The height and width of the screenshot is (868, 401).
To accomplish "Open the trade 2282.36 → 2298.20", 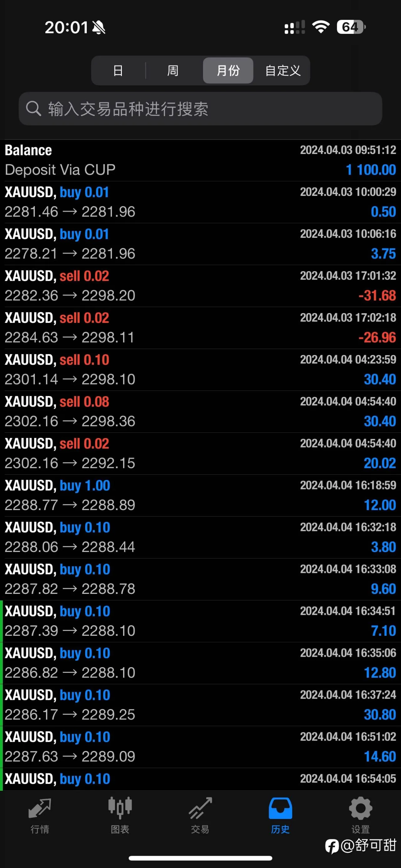I will click(200, 286).
